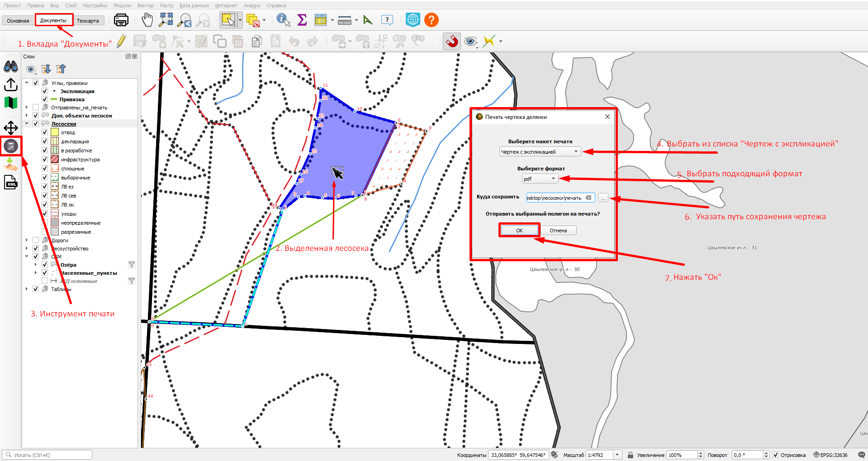Click the layer visibility eye icon in Слои panel

[31, 69]
